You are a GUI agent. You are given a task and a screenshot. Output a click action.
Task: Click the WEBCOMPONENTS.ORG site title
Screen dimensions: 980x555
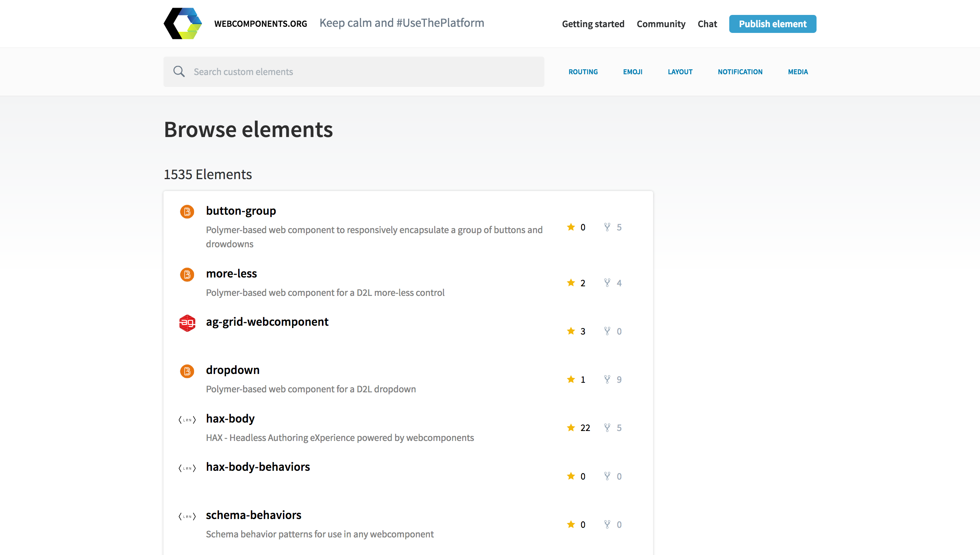click(x=260, y=24)
